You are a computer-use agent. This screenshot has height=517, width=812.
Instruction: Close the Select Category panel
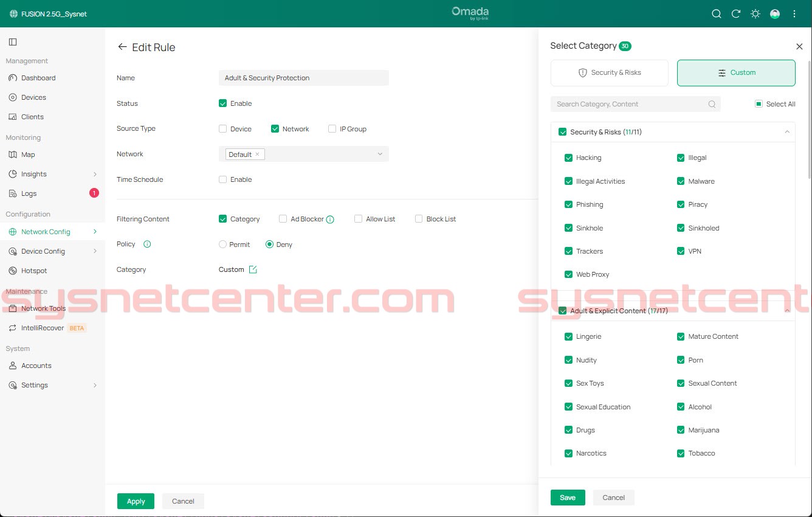click(799, 46)
